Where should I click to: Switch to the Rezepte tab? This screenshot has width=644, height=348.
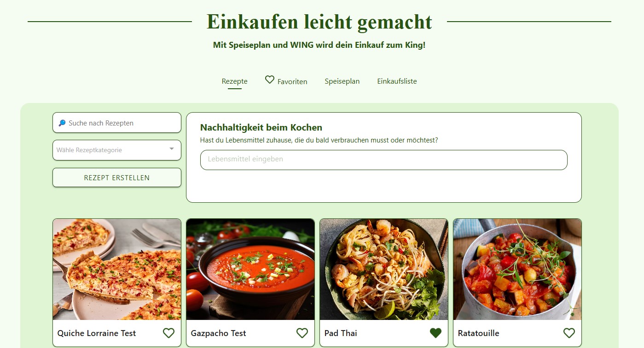point(235,81)
